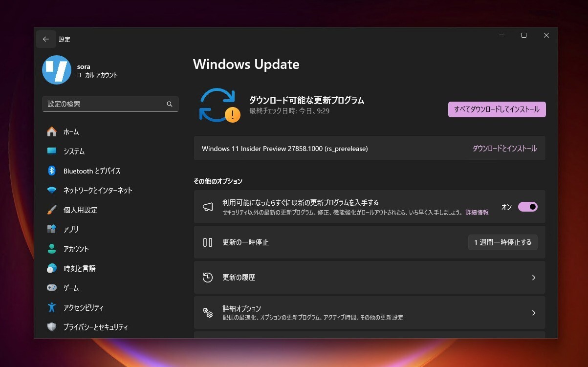The width and height of the screenshot is (588, 367).
Task: Click the gears icon for 詳細オプション
Action: [208, 313]
